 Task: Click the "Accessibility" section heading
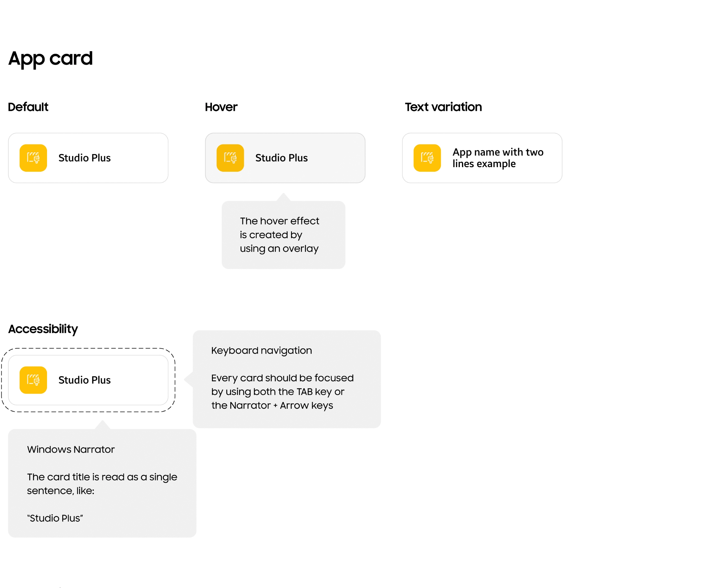[x=43, y=329]
